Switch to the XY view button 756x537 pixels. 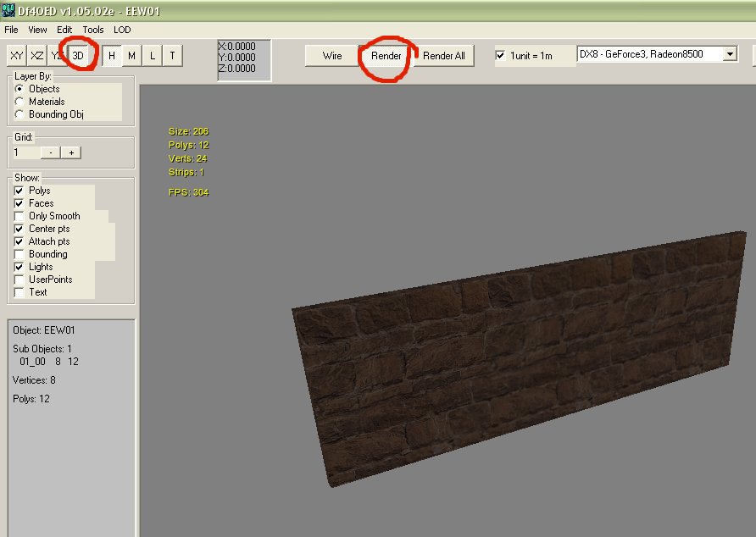coord(16,56)
